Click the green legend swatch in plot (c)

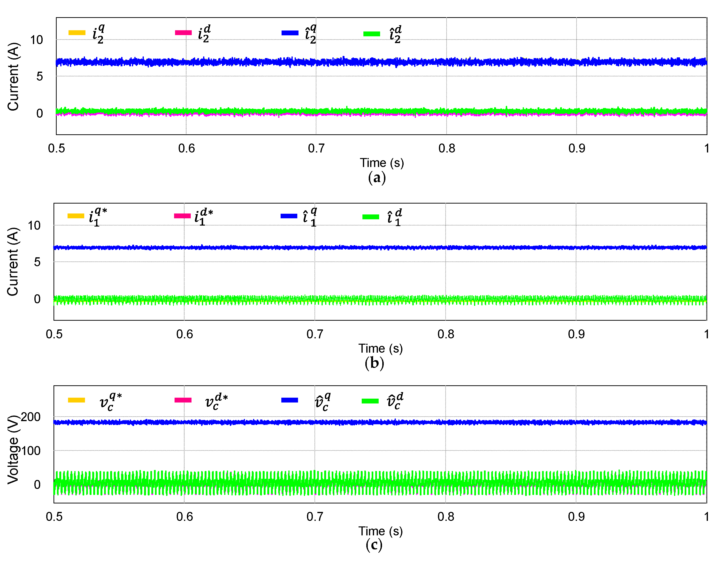(370, 401)
